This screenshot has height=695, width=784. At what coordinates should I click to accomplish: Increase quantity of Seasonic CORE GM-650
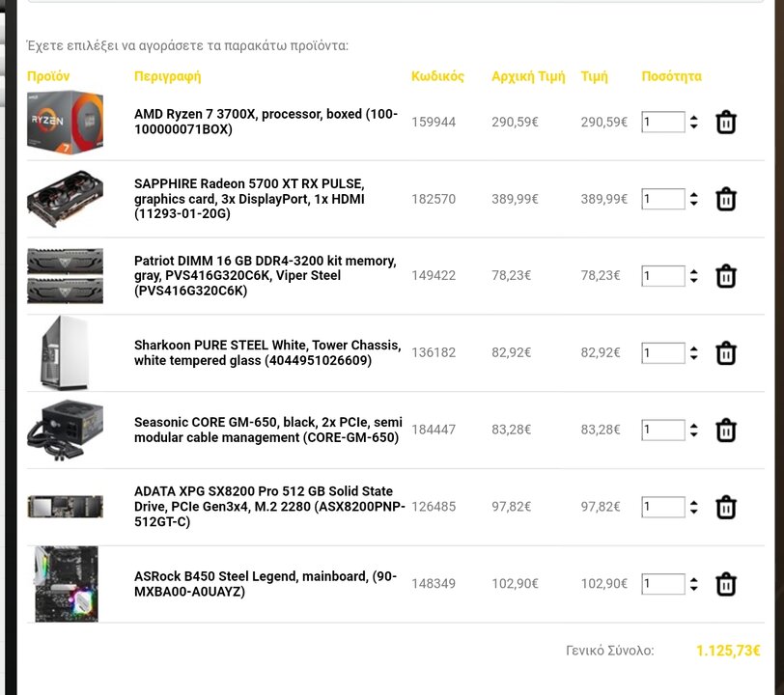[x=693, y=426]
